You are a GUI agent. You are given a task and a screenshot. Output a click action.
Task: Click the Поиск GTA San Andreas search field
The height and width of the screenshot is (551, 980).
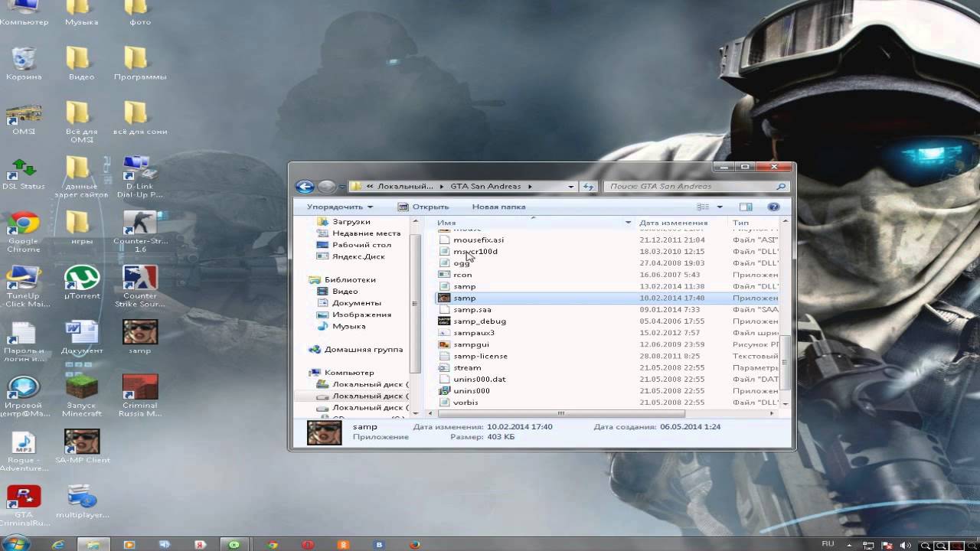pyautogui.click(x=696, y=186)
